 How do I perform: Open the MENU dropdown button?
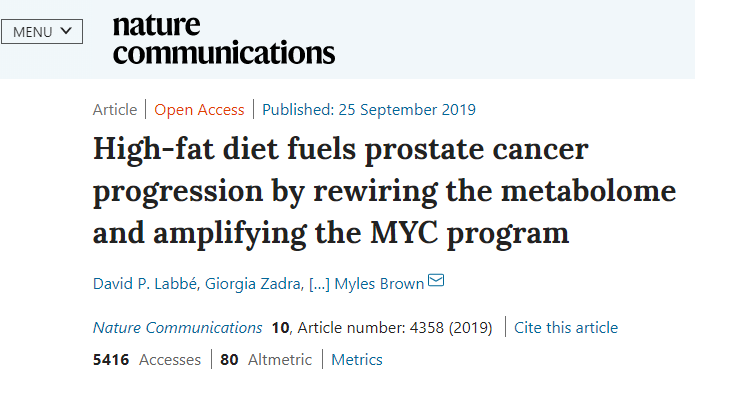41,31
